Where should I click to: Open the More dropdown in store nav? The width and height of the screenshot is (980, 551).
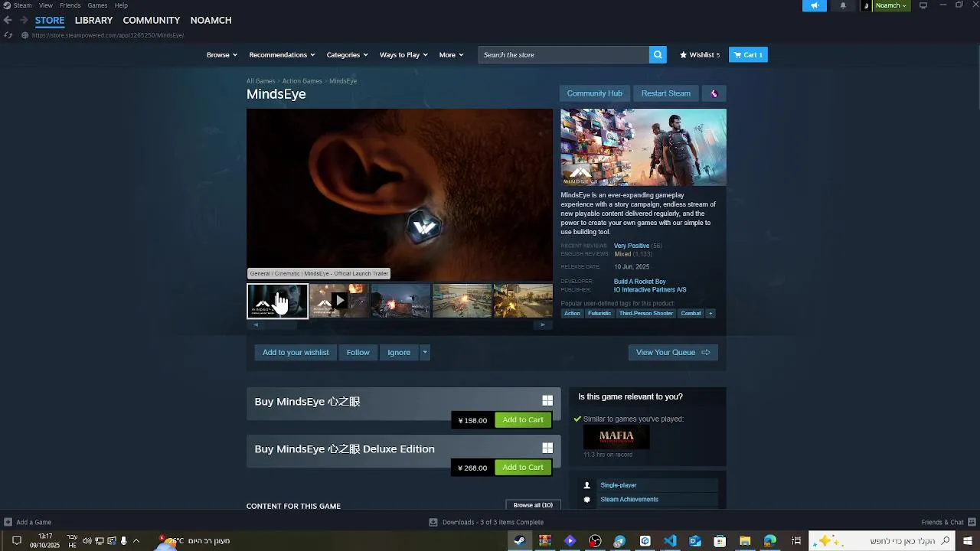click(x=451, y=55)
